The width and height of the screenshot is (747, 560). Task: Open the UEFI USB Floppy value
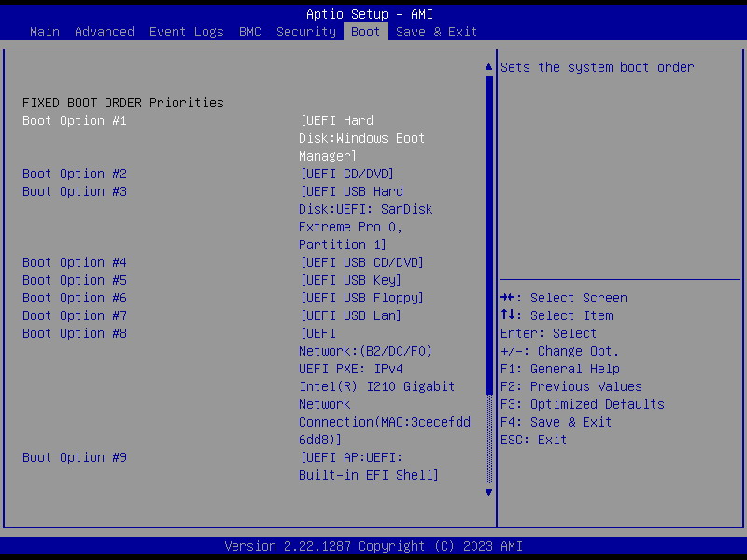click(x=361, y=298)
